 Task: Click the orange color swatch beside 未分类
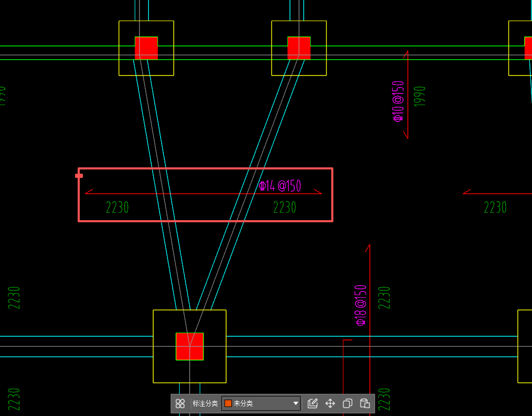click(x=228, y=403)
